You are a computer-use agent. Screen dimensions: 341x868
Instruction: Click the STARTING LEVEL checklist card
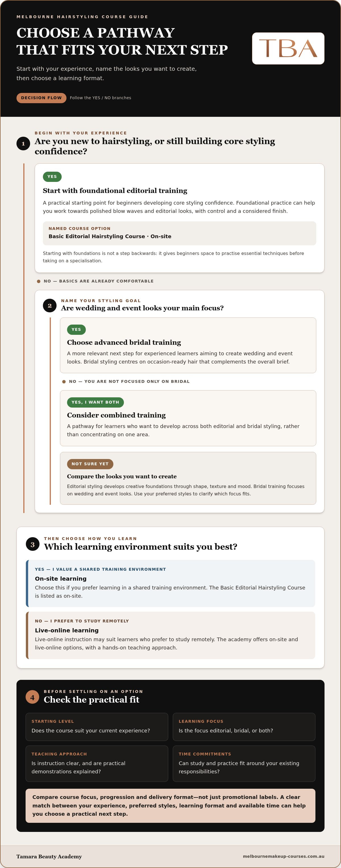[x=97, y=726]
